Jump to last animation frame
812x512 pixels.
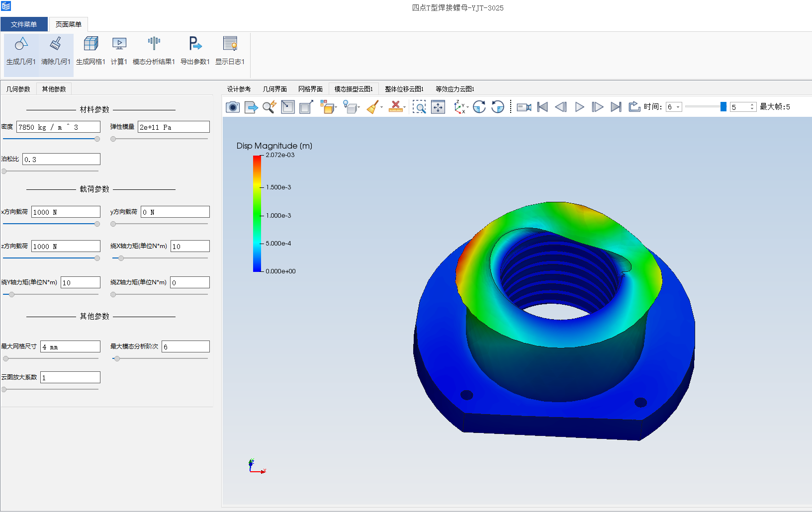pyautogui.click(x=616, y=107)
